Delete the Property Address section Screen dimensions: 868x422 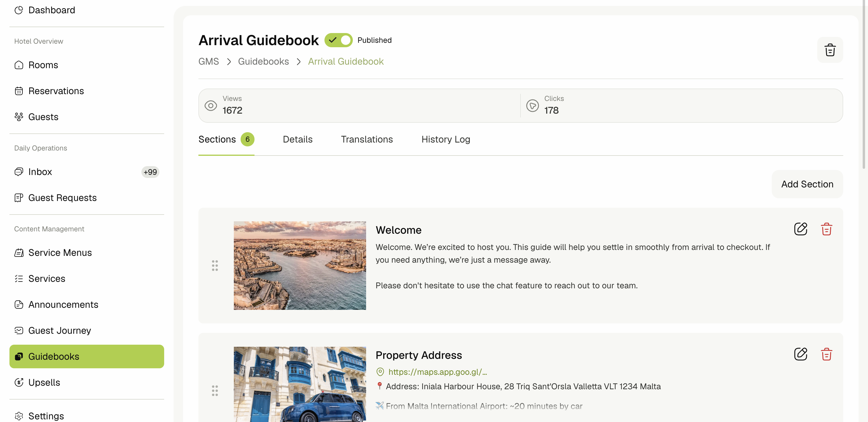click(826, 354)
